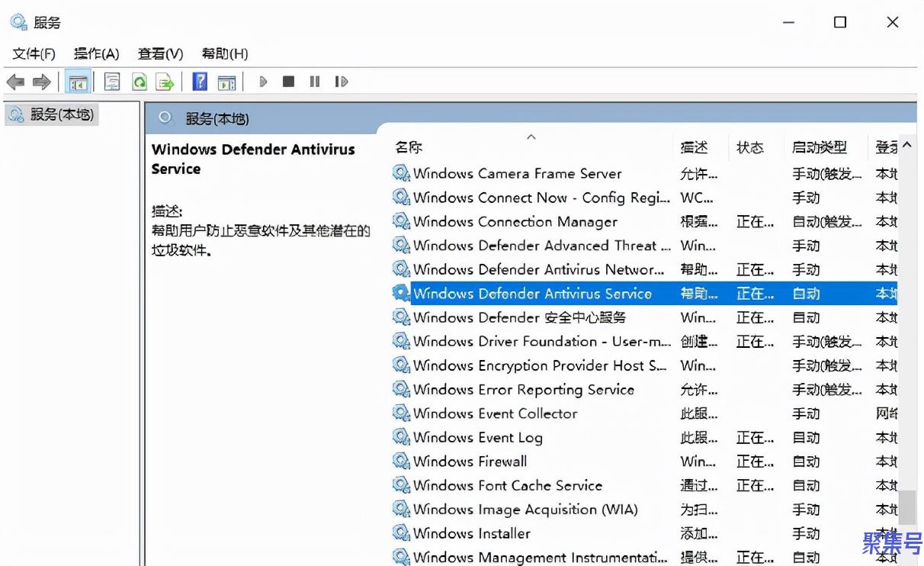Click the Export List toolbar icon
This screenshot has width=924, height=566.
point(165,82)
